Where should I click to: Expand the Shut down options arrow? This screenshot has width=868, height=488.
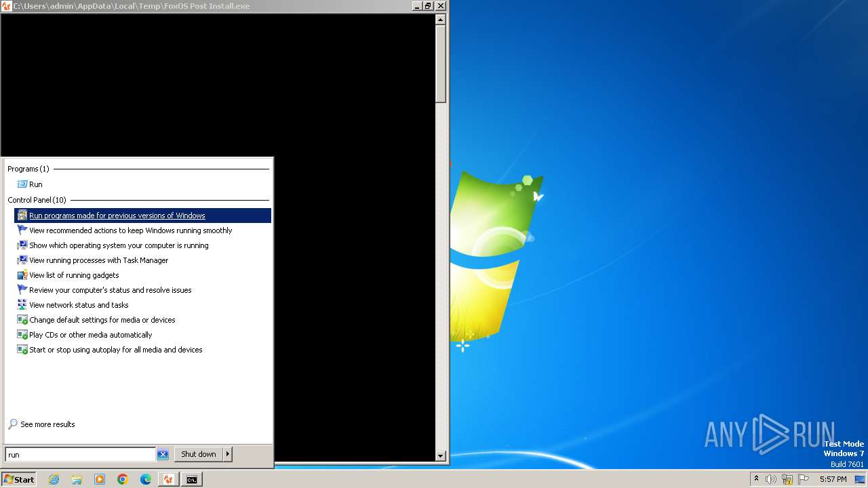228,454
